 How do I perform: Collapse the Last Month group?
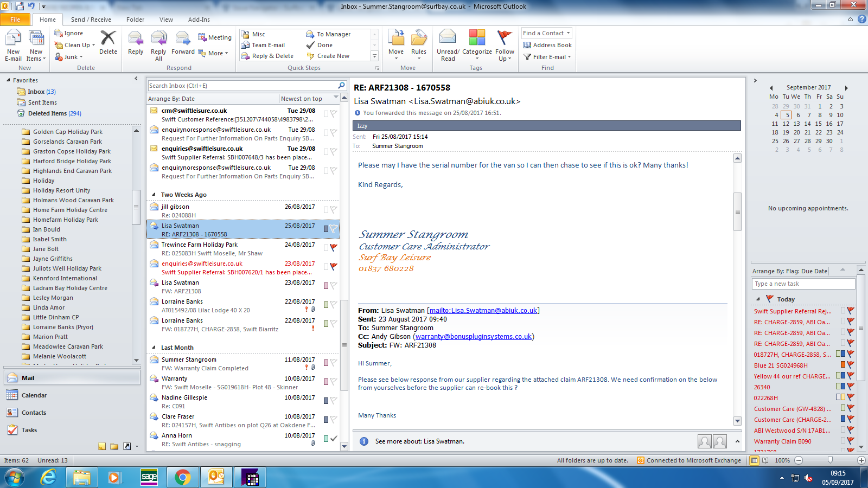pos(154,348)
